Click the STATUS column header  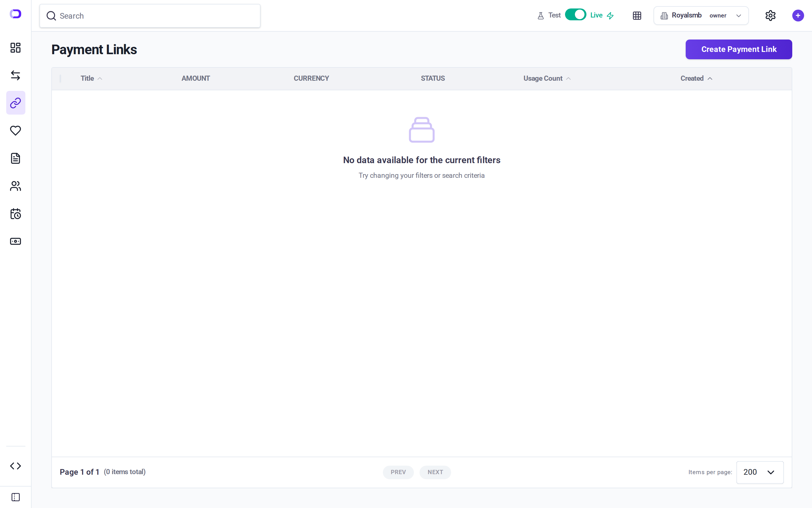click(433, 78)
